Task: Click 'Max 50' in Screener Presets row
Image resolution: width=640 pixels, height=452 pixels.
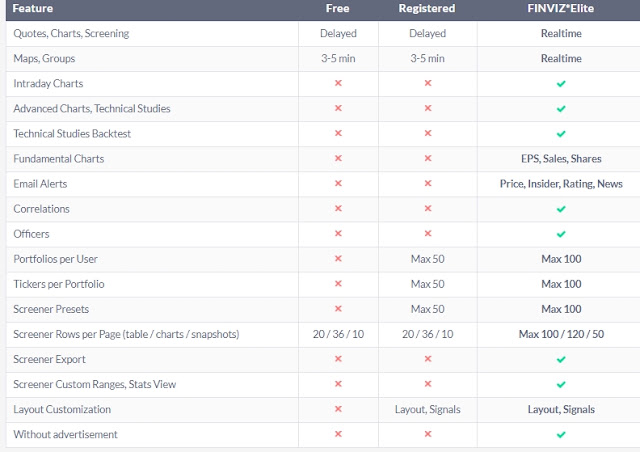Action: point(427,309)
